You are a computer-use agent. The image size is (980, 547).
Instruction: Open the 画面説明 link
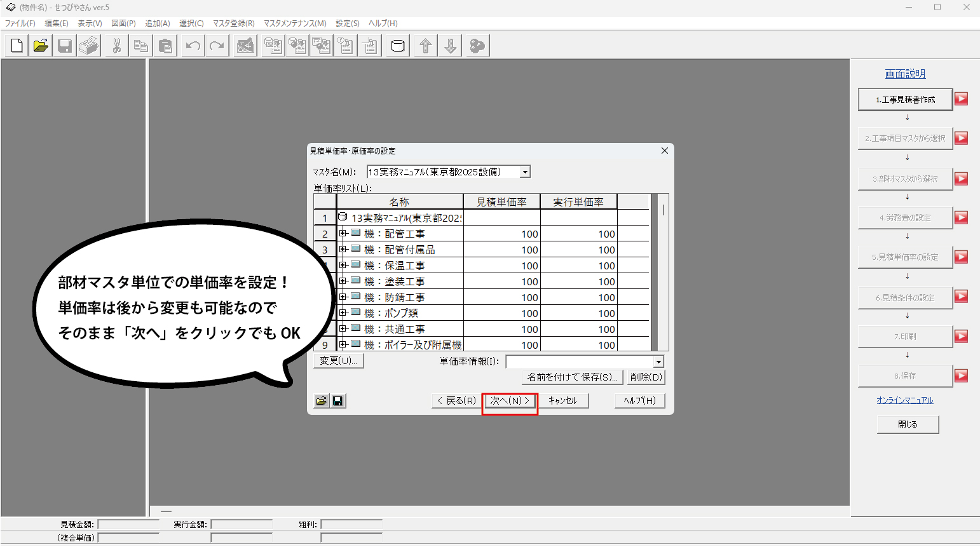click(905, 74)
